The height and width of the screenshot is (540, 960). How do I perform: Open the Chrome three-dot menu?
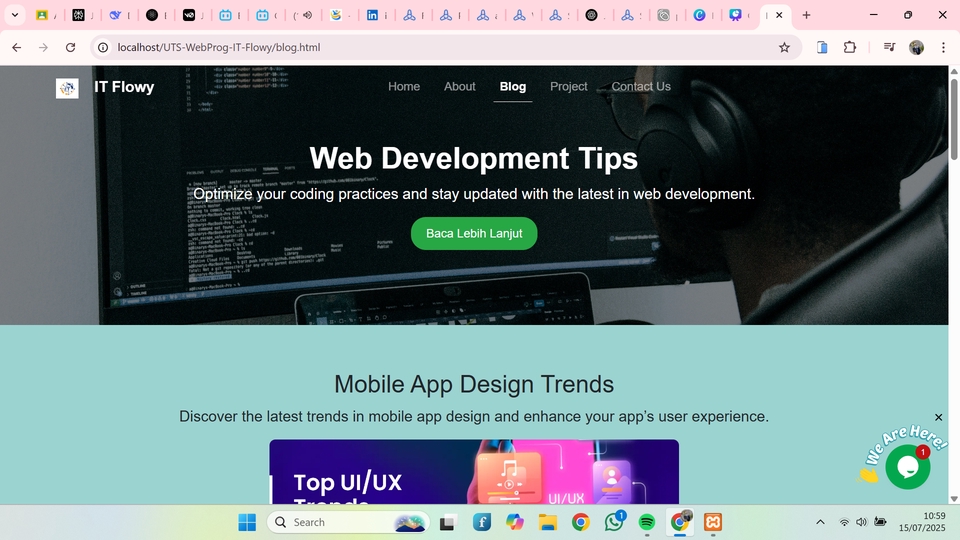pyautogui.click(x=943, y=47)
